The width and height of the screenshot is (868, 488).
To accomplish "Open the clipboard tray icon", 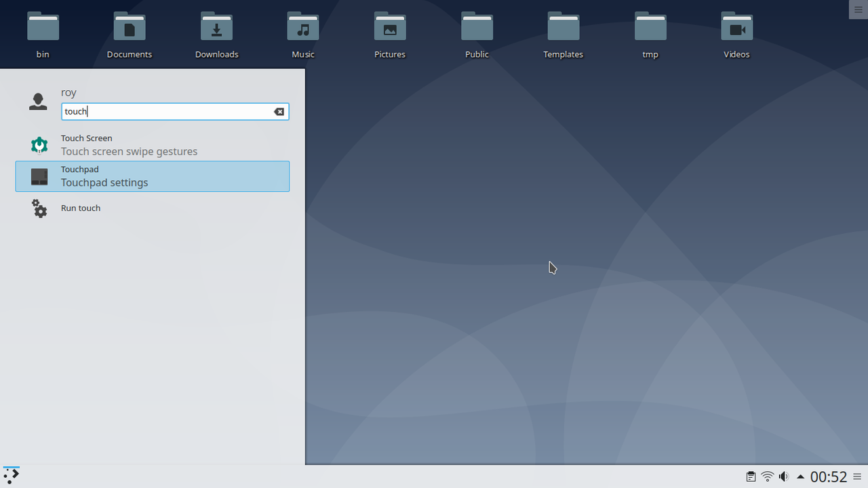I will point(751,476).
